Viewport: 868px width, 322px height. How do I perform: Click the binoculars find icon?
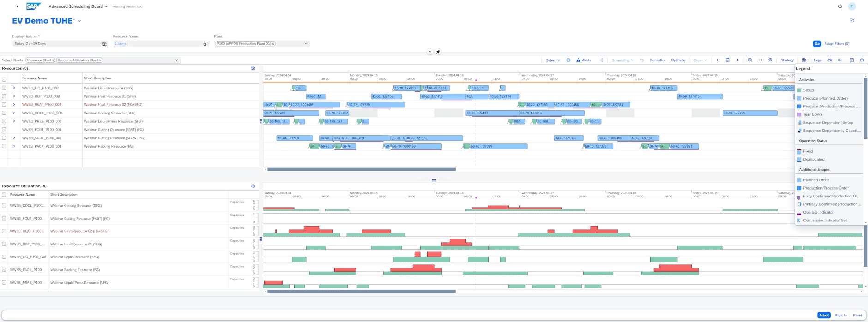click(x=830, y=60)
